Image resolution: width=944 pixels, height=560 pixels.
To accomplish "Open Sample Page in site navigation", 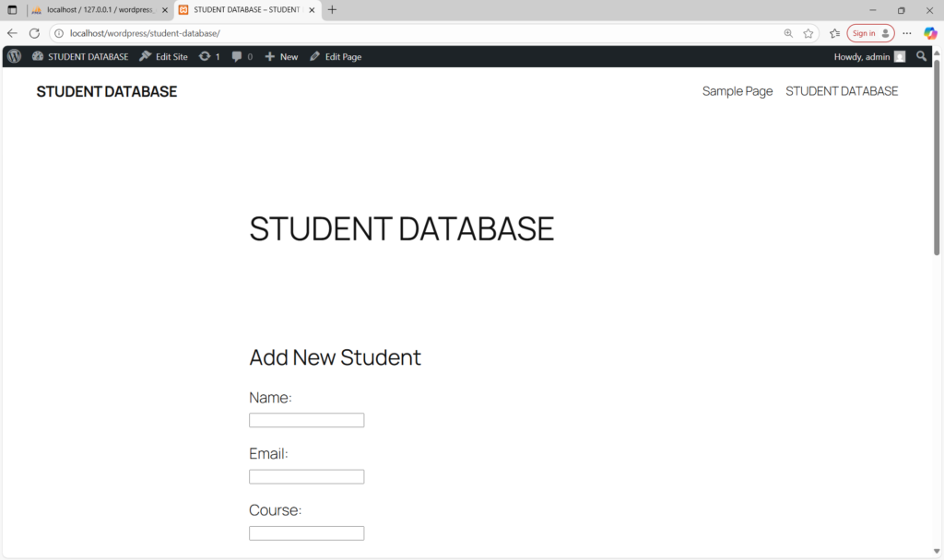I will [x=737, y=91].
